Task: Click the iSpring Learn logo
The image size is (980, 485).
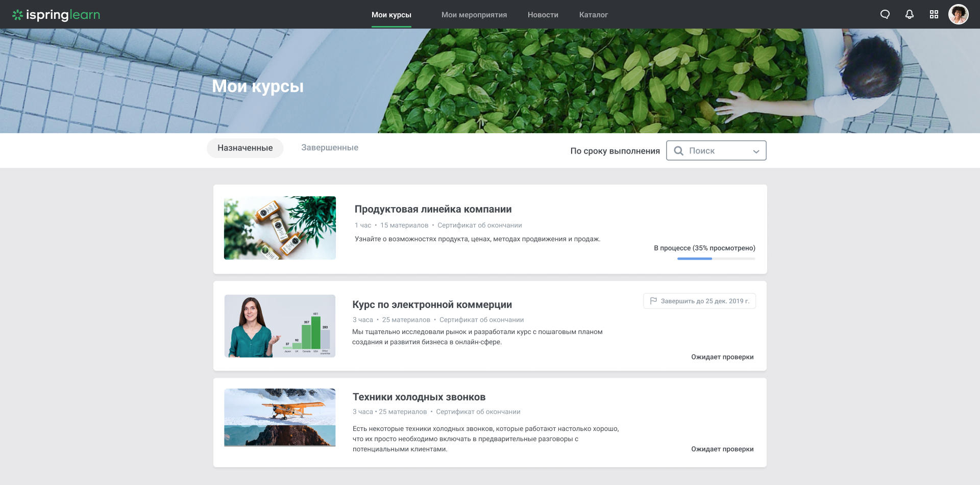Action: pyautogui.click(x=56, y=14)
